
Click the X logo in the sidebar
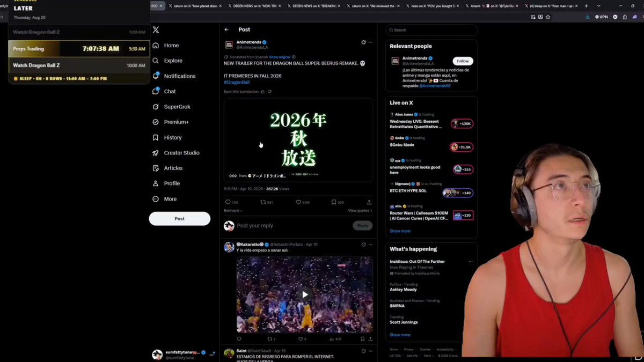tap(156, 30)
